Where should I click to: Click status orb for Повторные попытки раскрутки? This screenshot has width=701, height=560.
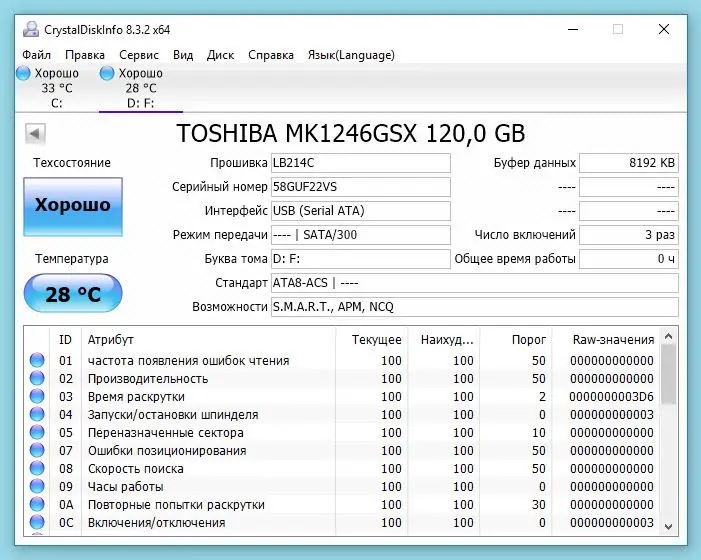click(37, 504)
